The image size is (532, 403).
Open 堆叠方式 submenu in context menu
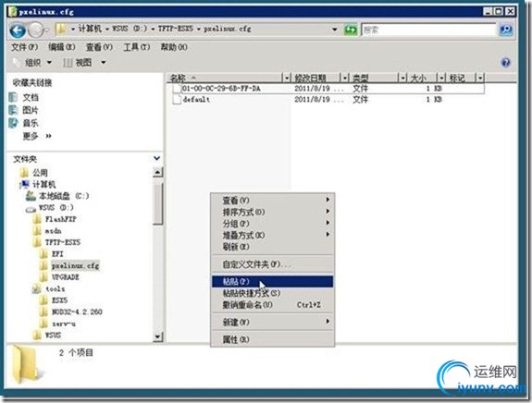272,235
